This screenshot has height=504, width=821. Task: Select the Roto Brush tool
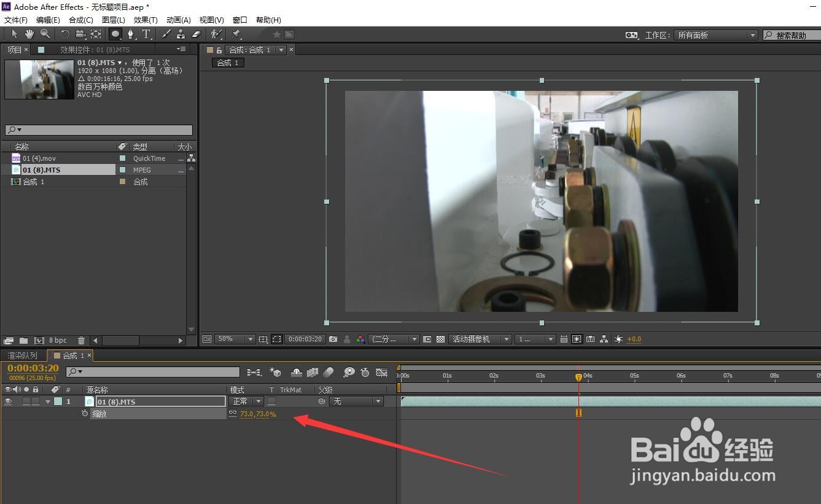tap(216, 34)
